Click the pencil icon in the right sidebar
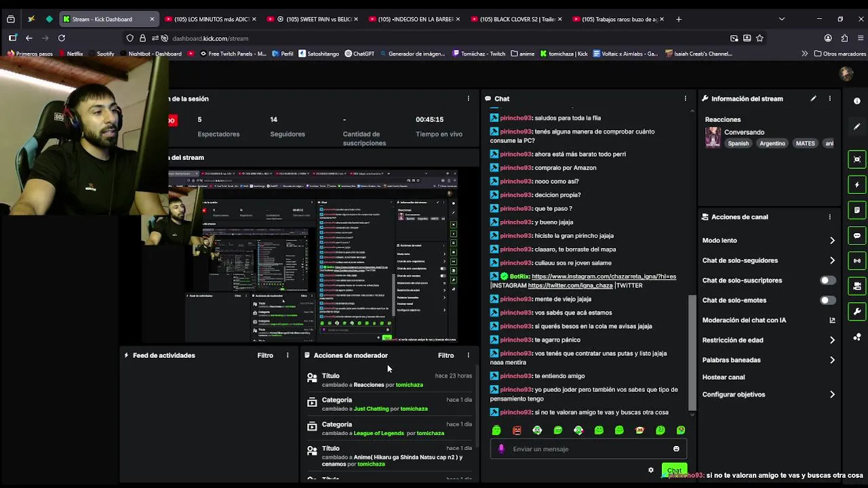The height and width of the screenshot is (488, 868). tap(857, 127)
